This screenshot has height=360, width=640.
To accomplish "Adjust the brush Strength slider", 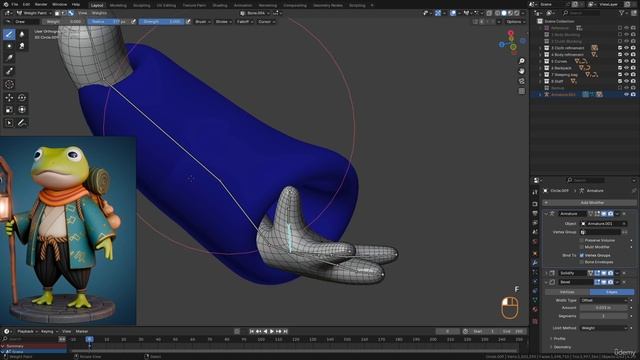I will point(162,22).
